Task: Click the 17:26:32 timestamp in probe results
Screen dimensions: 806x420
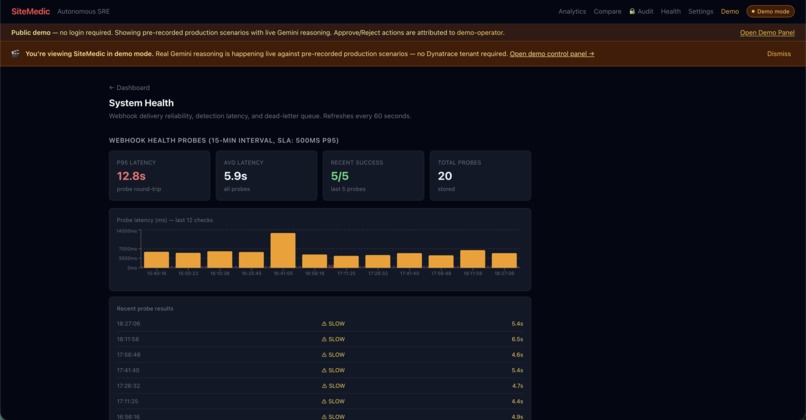Action: [128, 386]
